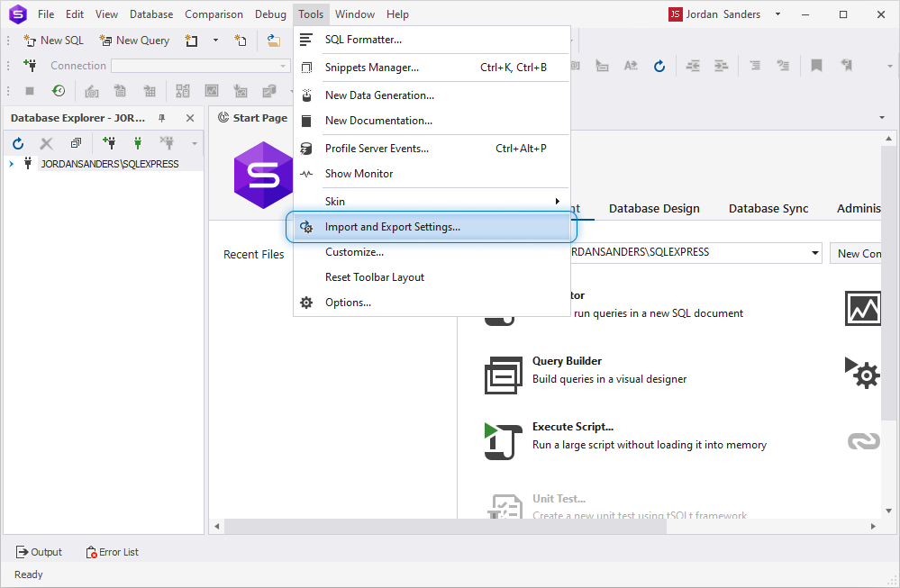Click the collapse all icon in Database Explorer

[x=76, y=142]
